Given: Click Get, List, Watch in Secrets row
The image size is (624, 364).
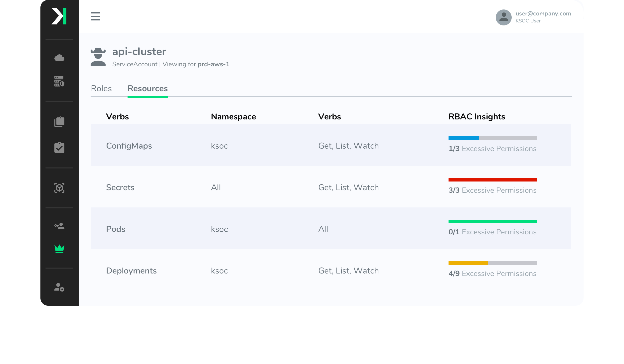Looking at the screenshot, I should [348, 187].
